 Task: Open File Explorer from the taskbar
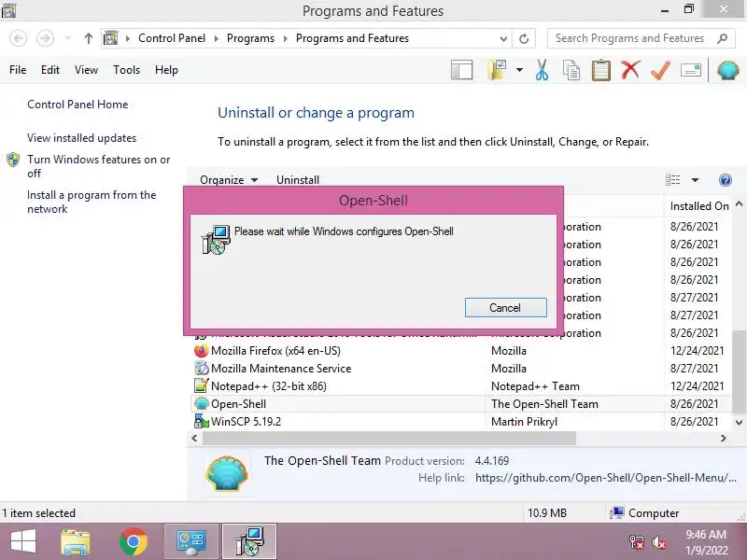76,542
